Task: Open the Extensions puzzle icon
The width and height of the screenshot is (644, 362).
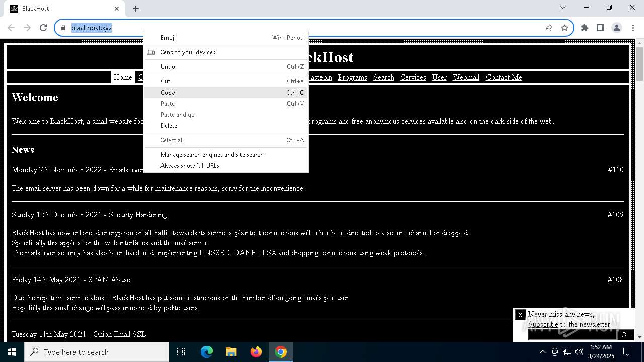Action: pyautogui.click(x=585, y=28)
